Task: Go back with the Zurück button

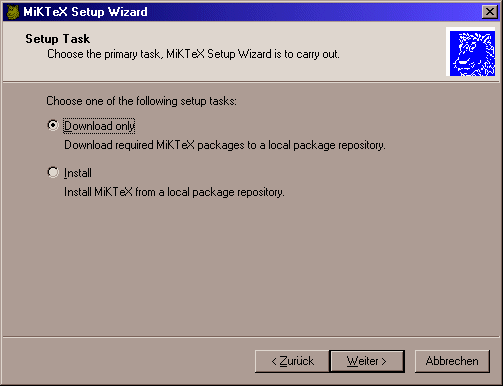Action: pyautogui.click(x=292, y=361)
